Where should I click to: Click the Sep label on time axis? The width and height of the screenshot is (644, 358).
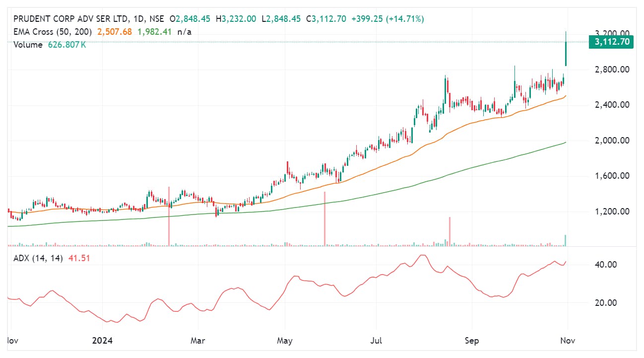[x=472, y=341]
